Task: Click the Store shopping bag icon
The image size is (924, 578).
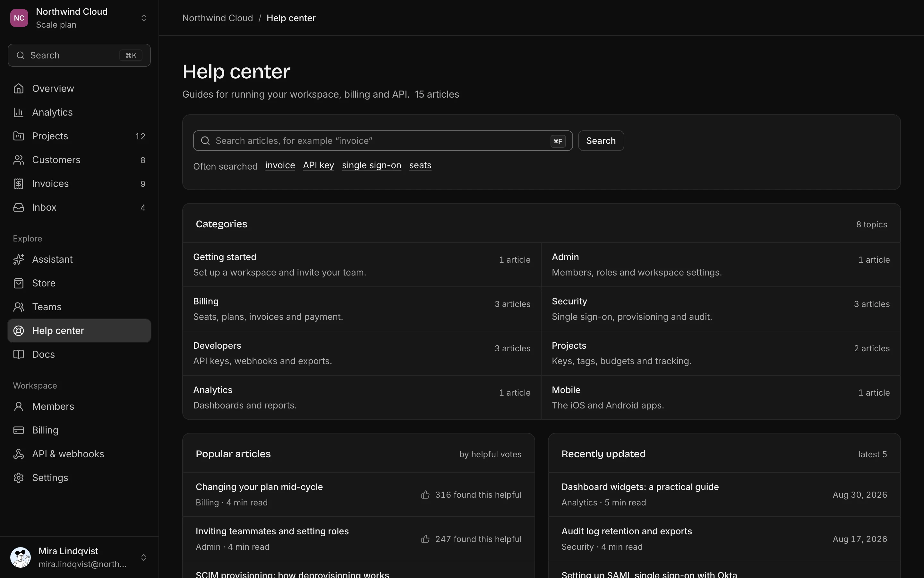Action: (18, 283)
